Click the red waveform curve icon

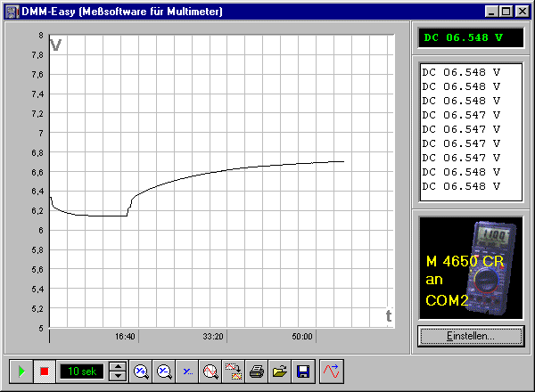pos(331,371)
